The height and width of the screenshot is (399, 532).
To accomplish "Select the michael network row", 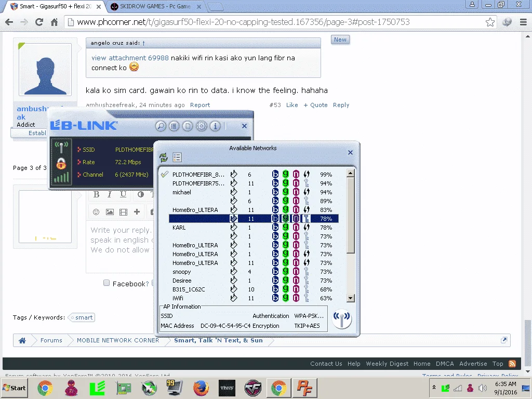I will click(254, 192).
